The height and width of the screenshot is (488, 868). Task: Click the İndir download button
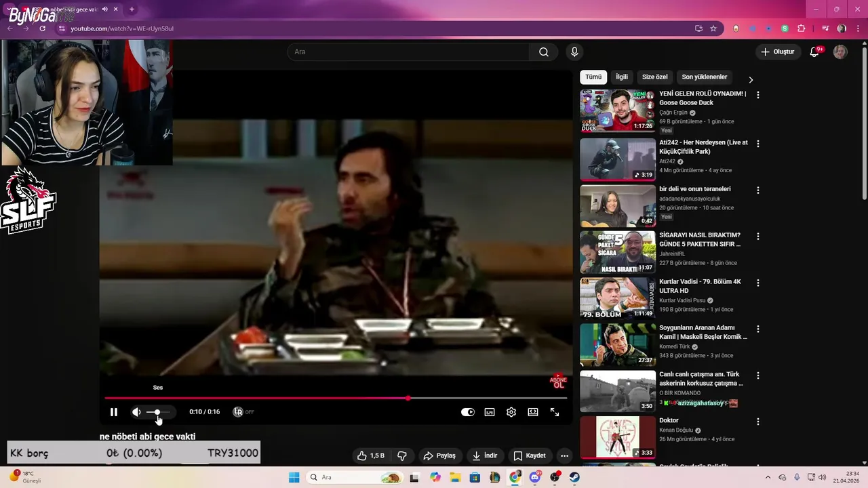[x=485, y=455]
